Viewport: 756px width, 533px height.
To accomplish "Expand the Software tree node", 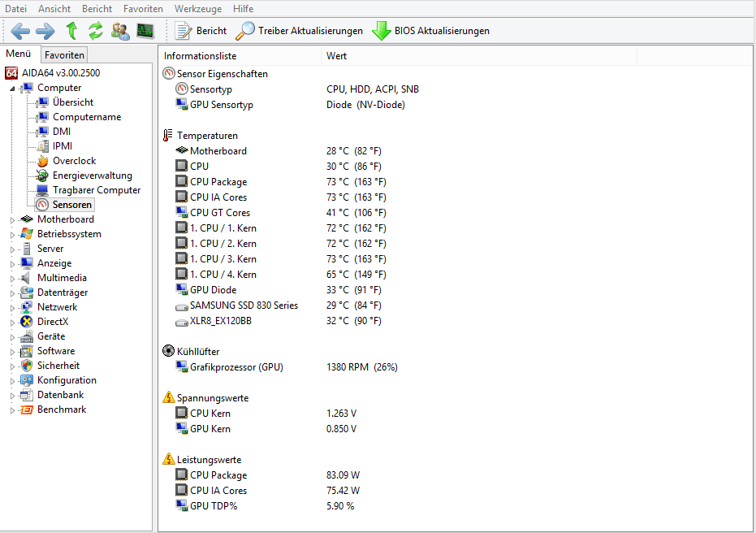I will [12, 352].
